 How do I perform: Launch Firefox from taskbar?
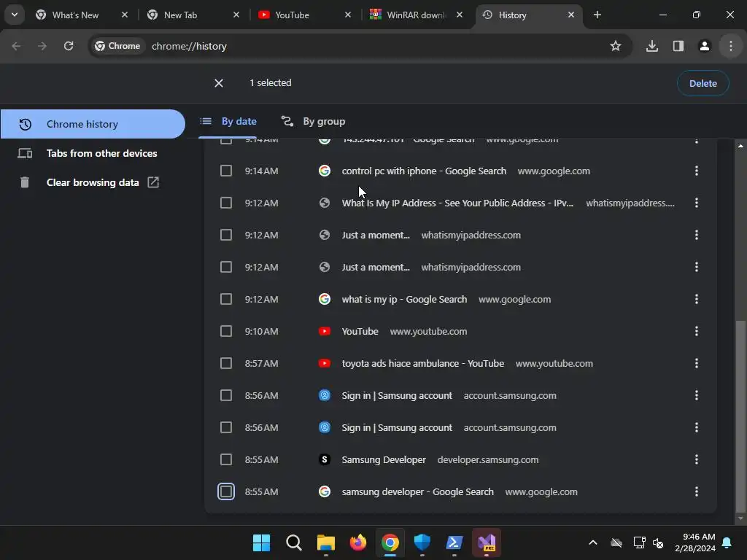[x=357, y=542]
